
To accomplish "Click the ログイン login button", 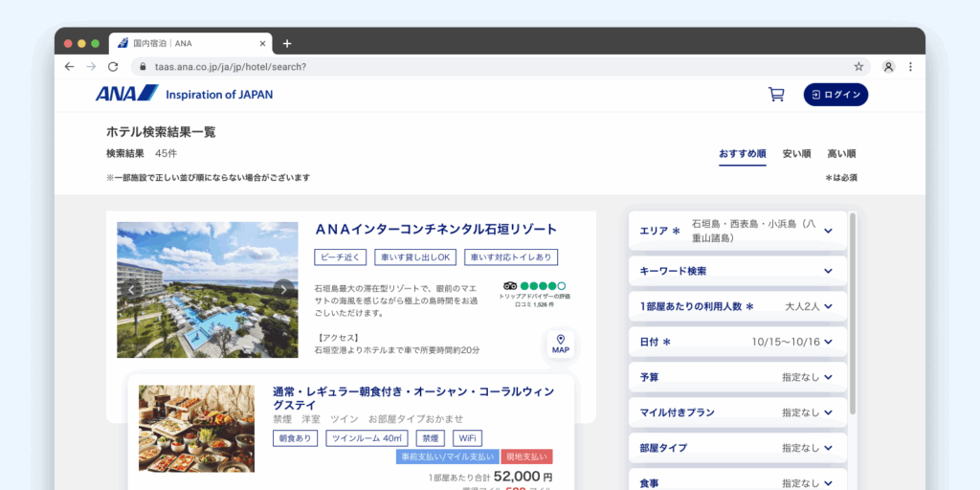I will [x=835, y=95].
